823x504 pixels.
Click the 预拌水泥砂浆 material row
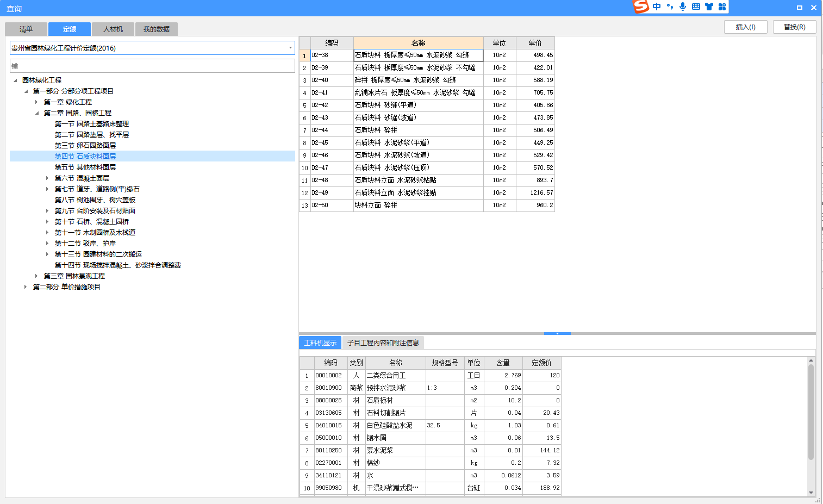coord(430,388)
